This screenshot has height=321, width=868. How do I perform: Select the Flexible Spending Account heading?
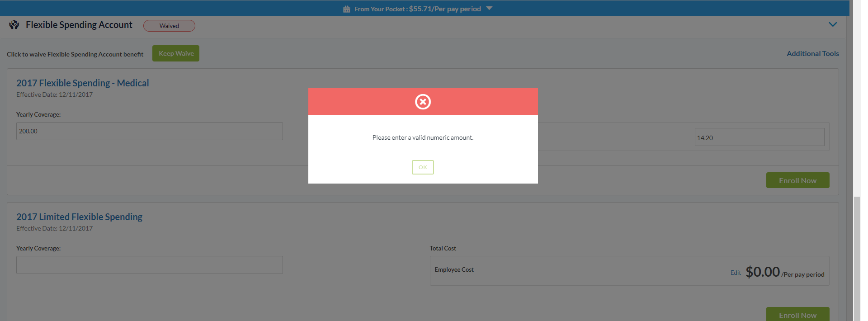pyautogui.click(x=79, y=25)
